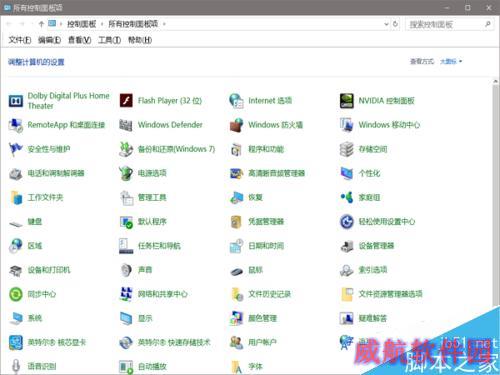Screen dimensions: 500x375
Task: Open the 任务栏和导航 icon
Action: click(126, 246)
